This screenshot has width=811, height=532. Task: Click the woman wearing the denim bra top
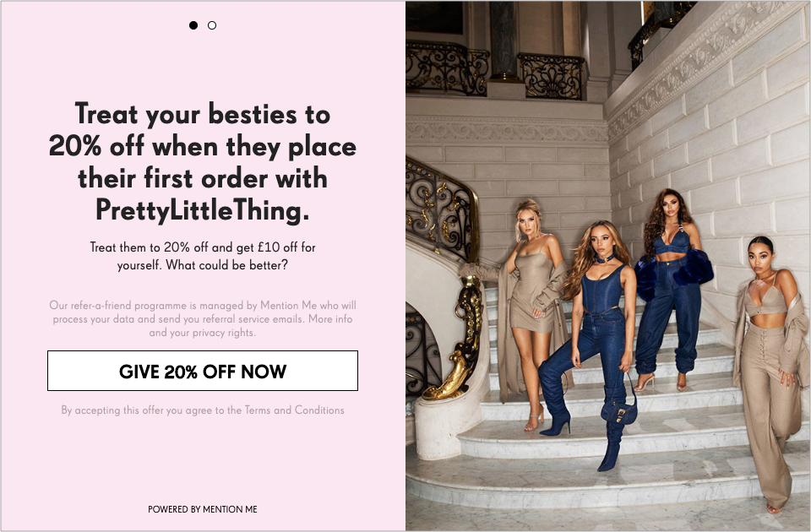(669, 290)
